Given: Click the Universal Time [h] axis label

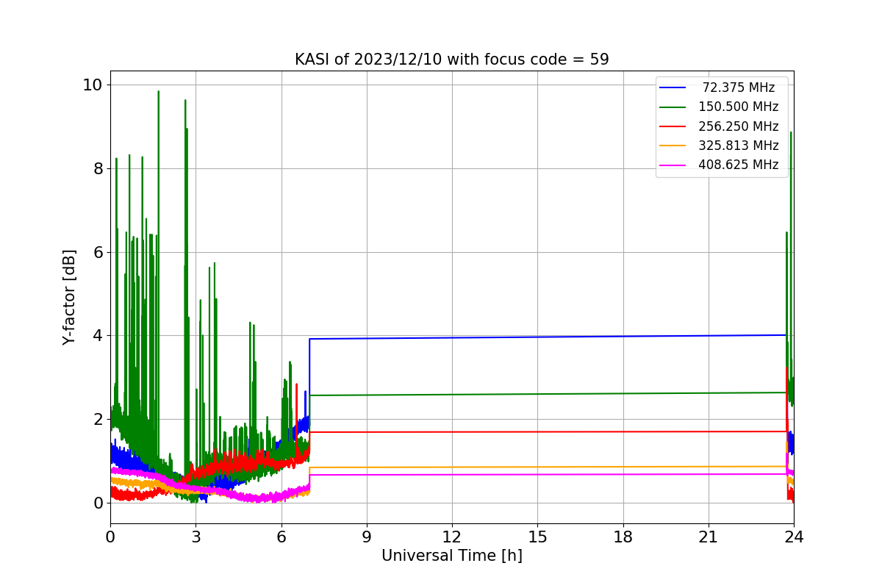Looking at the screenshot, I should pyautogui.click(x=452, y=556).
